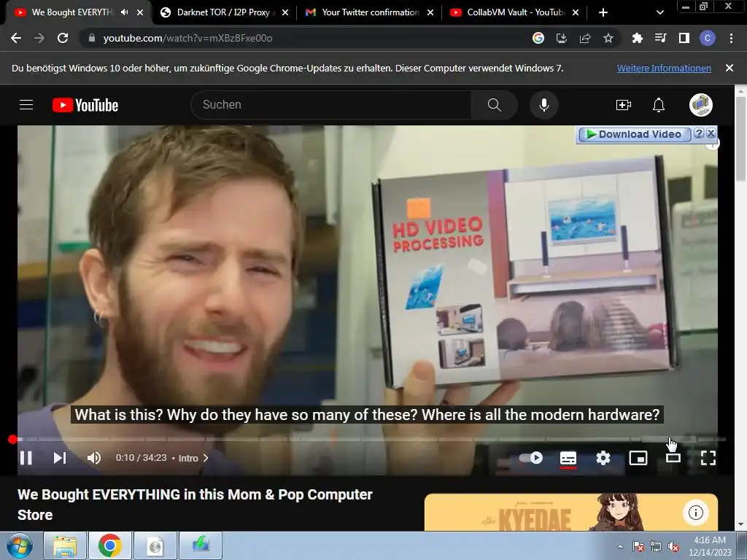This screenshot has height=560, width=747.
Task: Enter fullscreen mode in the player
Action: [x=708, y=458]
